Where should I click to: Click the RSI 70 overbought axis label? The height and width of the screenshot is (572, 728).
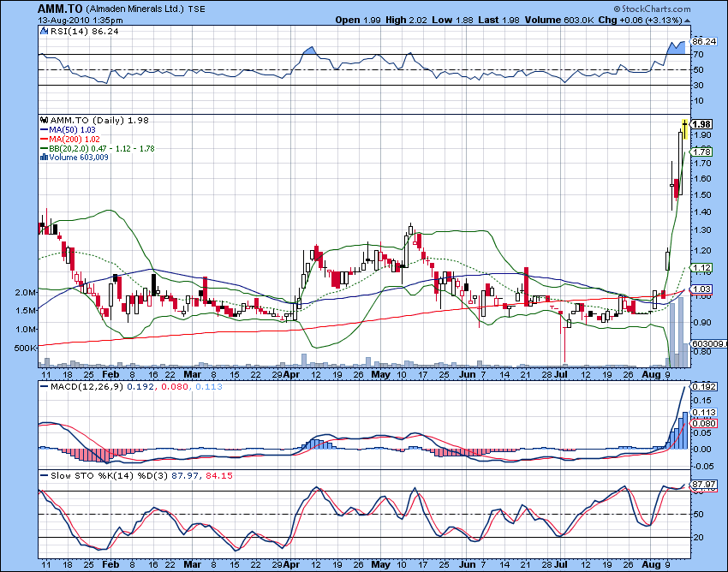click(698, 54)
